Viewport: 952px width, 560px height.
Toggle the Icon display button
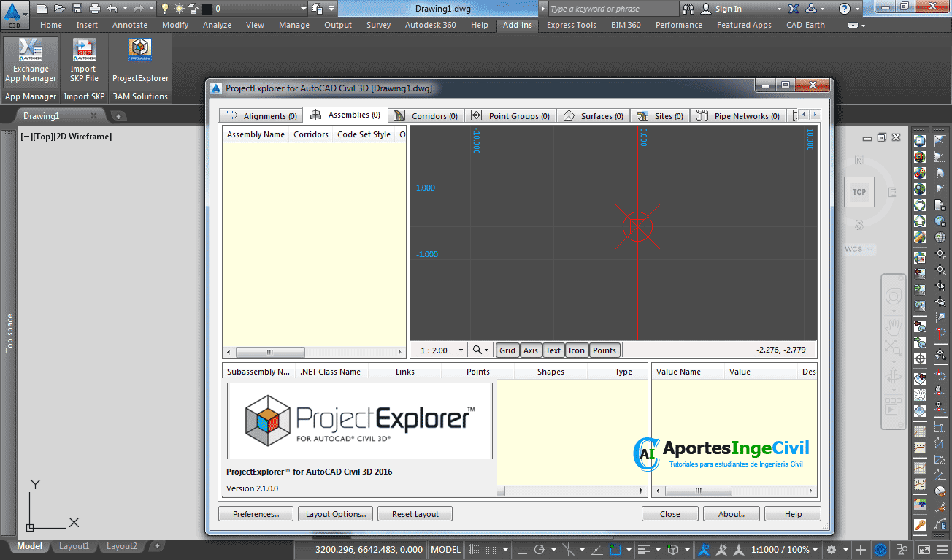(577, 350)
